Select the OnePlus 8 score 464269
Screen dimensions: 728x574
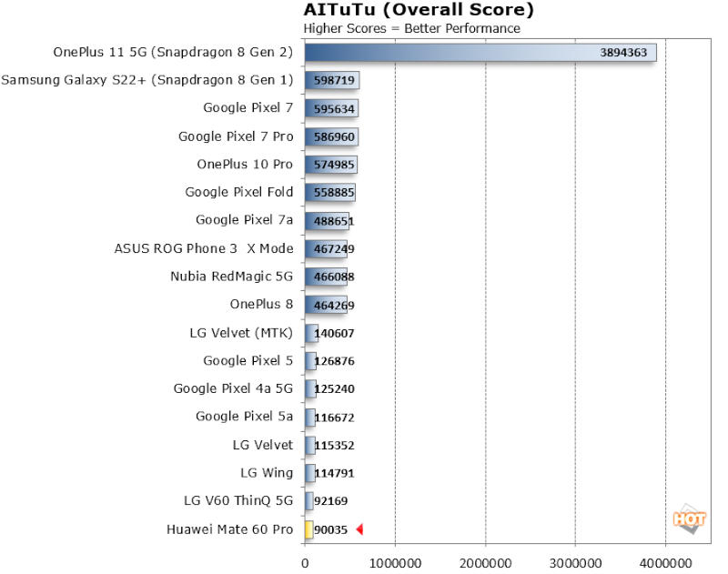(333, 305)
